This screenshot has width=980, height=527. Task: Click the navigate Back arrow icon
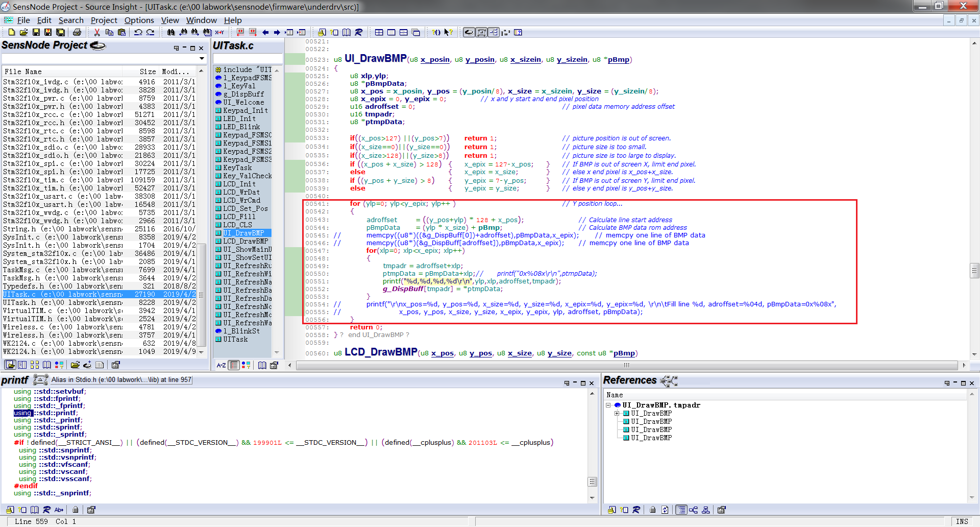point(265,32)
